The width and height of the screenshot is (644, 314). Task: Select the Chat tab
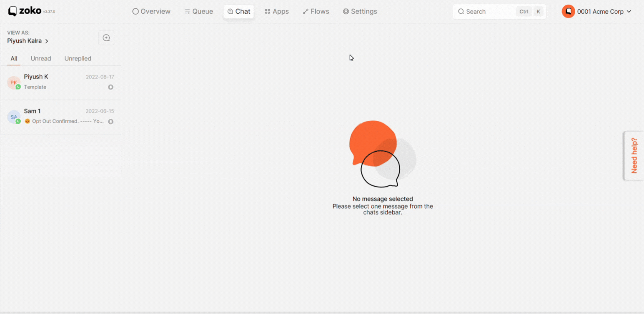239,12
